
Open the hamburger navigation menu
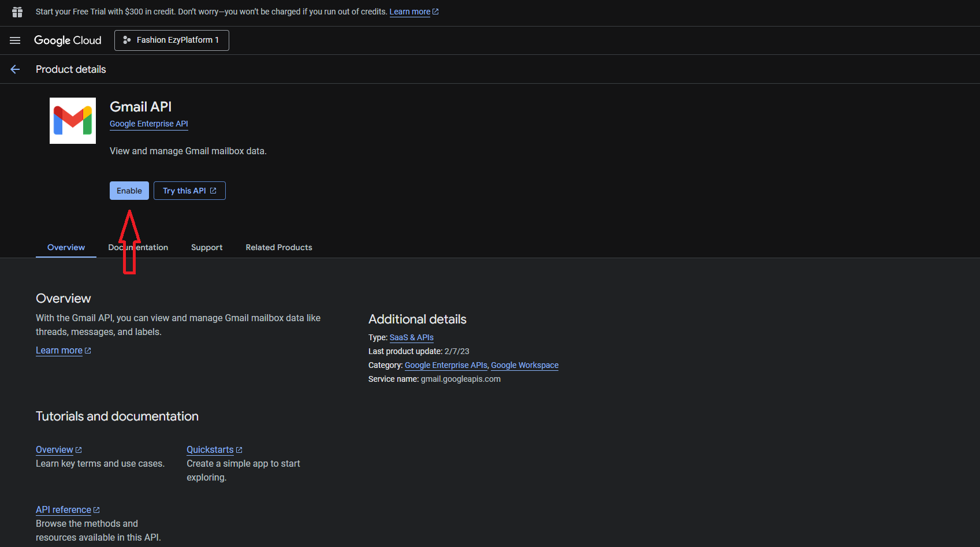[x=15, y=40]
